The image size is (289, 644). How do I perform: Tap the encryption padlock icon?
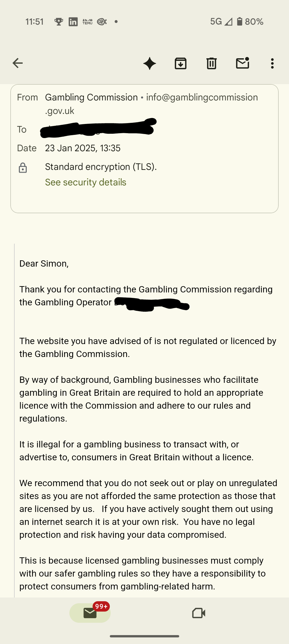click(x=23, y=168)
